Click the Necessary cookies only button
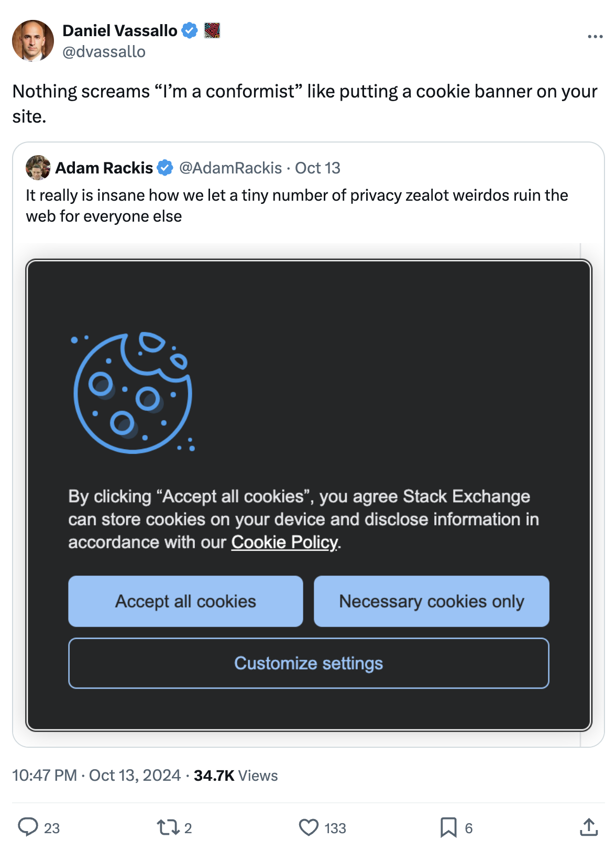The image size is (616, 851). (x=432, y=601)
